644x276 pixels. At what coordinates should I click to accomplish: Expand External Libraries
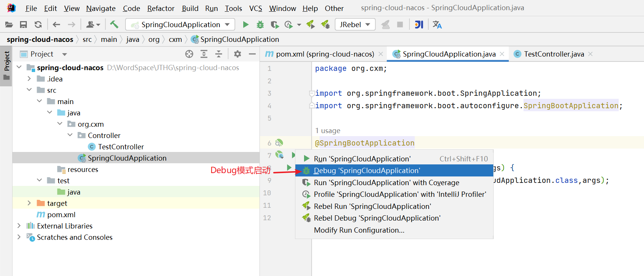(19, 225)
